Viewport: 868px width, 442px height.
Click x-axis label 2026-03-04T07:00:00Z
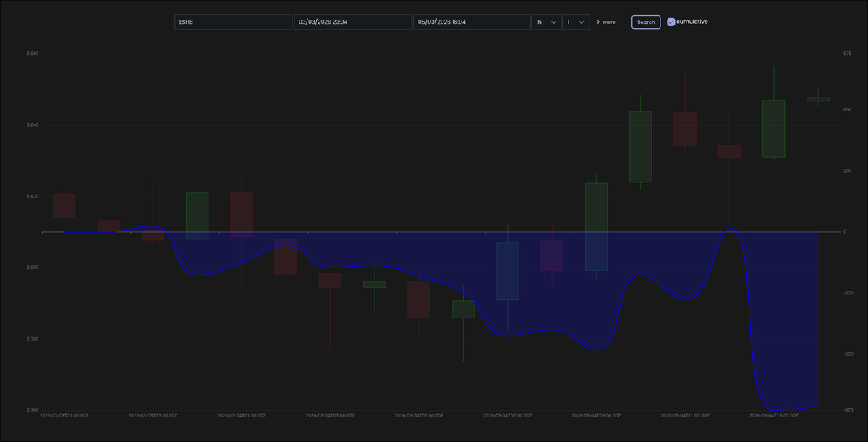507,416
